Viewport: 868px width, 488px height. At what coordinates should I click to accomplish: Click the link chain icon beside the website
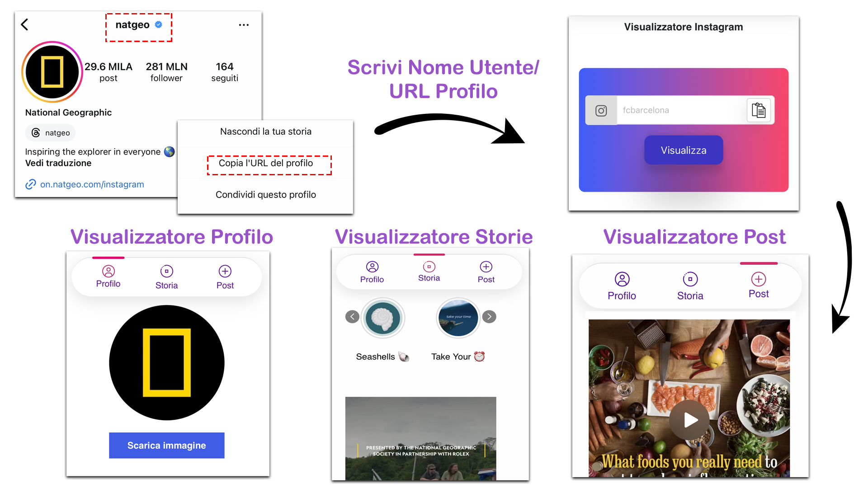click(31, 184)
